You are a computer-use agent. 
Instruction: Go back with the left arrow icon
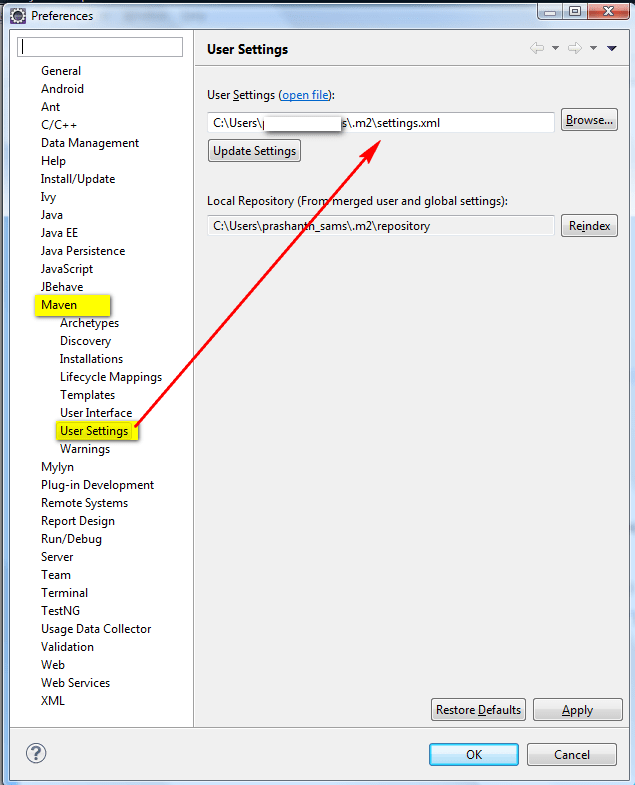point(537,48)
